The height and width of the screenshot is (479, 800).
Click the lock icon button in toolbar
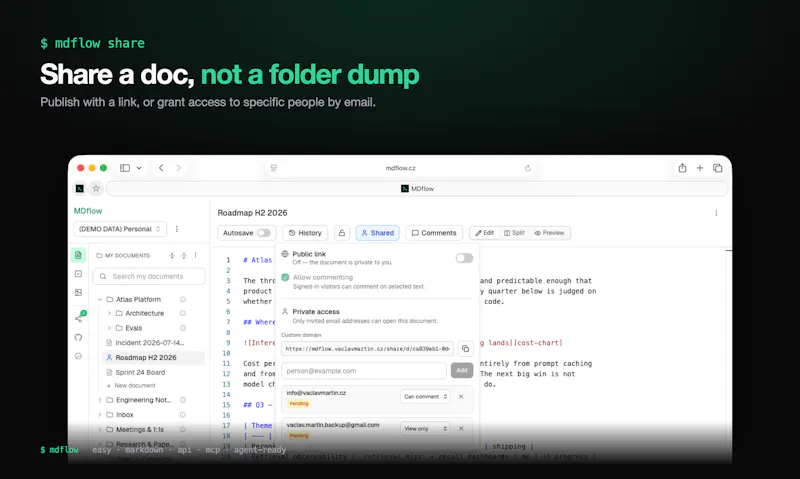342,233
